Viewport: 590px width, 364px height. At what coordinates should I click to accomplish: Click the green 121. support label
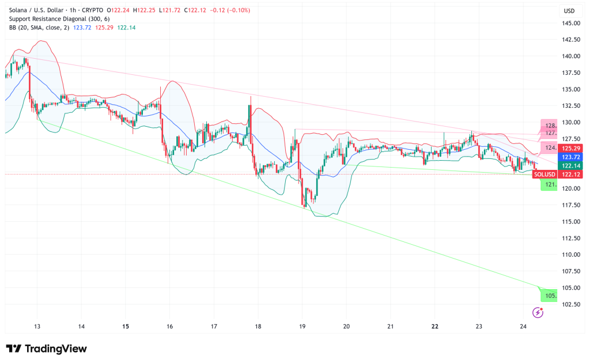coord(550,184)
